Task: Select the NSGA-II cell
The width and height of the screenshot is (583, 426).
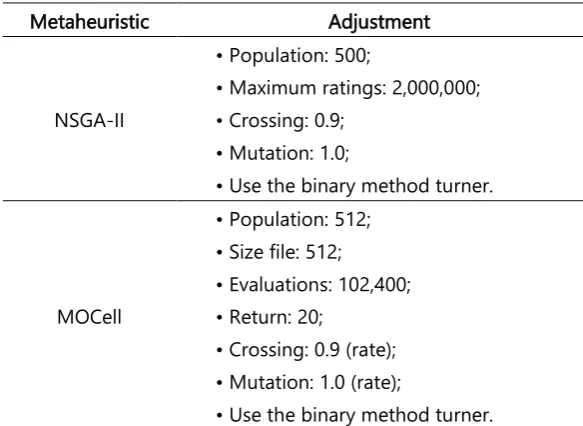Action: 89,120
